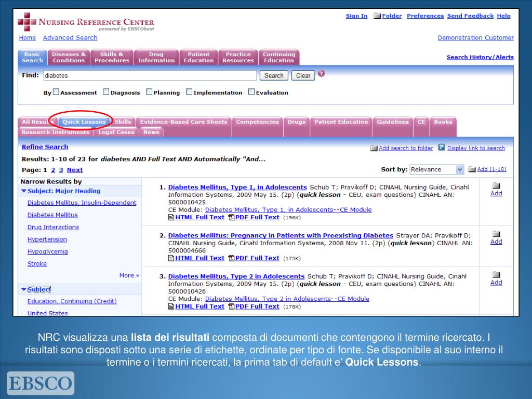
Task: Enable the Implementation checkbox
Action: (x=189, y=91)
